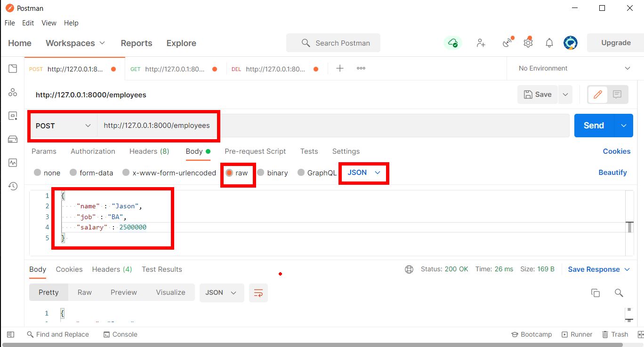Image resolution: width=644 pixels, height=347 pixels.
Task: Click the cloud sync status icon
Action: [x=453, y=43]
